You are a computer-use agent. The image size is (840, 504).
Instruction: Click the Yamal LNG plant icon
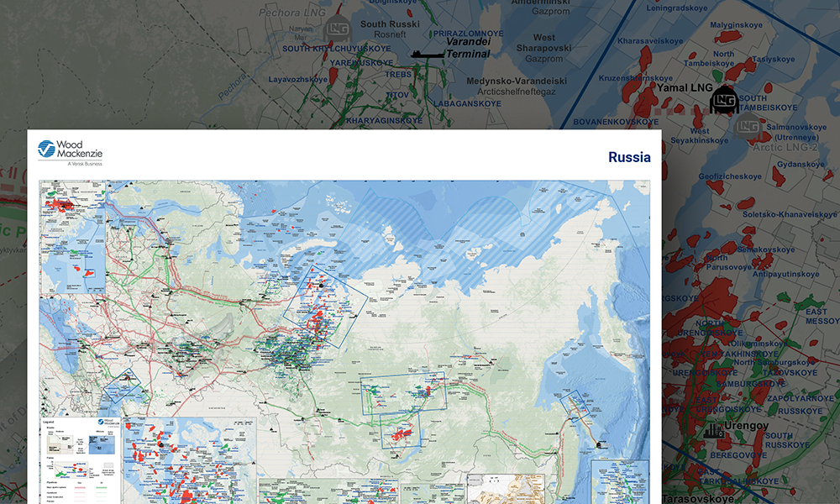click(723, 100)
